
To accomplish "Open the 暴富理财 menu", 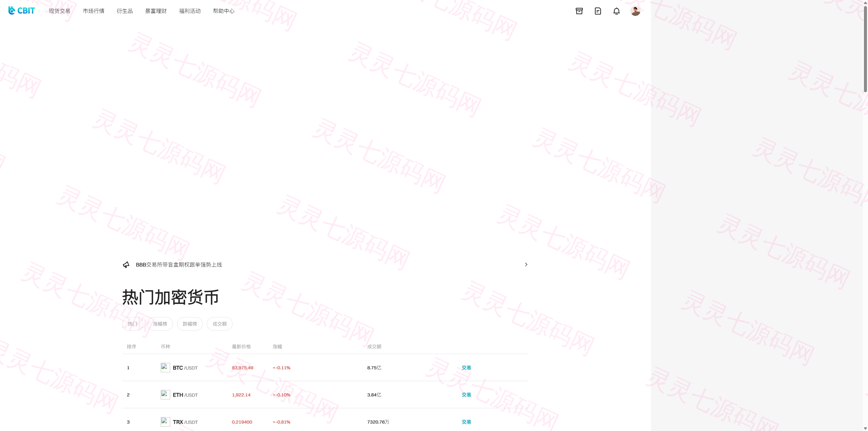I will click(156, 11).
